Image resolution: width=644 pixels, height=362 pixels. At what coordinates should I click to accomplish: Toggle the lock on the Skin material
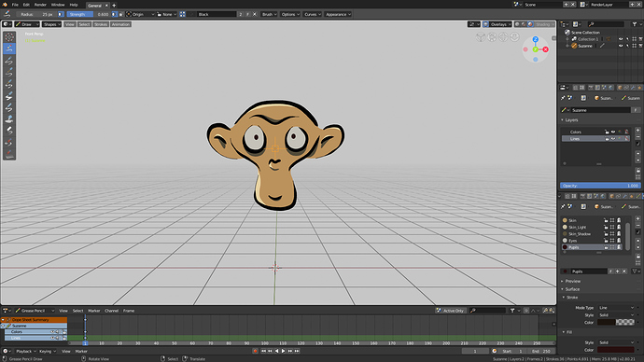pos(606,220)
